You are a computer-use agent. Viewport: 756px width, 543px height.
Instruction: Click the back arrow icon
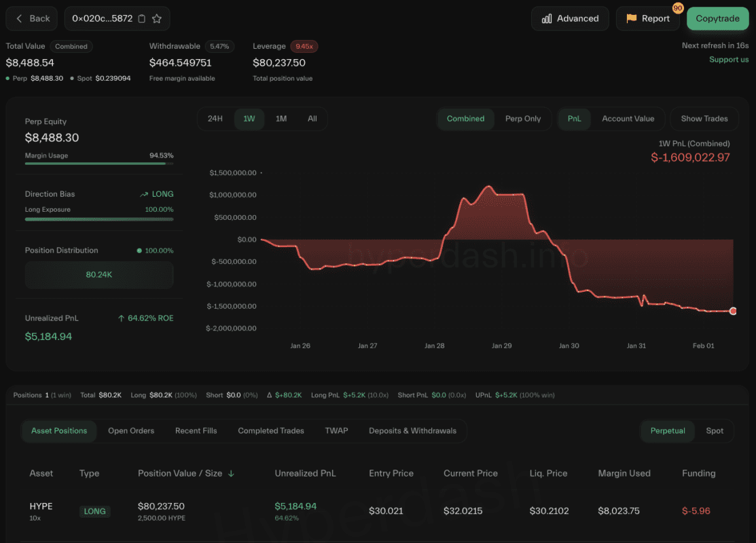coord(20,18)
